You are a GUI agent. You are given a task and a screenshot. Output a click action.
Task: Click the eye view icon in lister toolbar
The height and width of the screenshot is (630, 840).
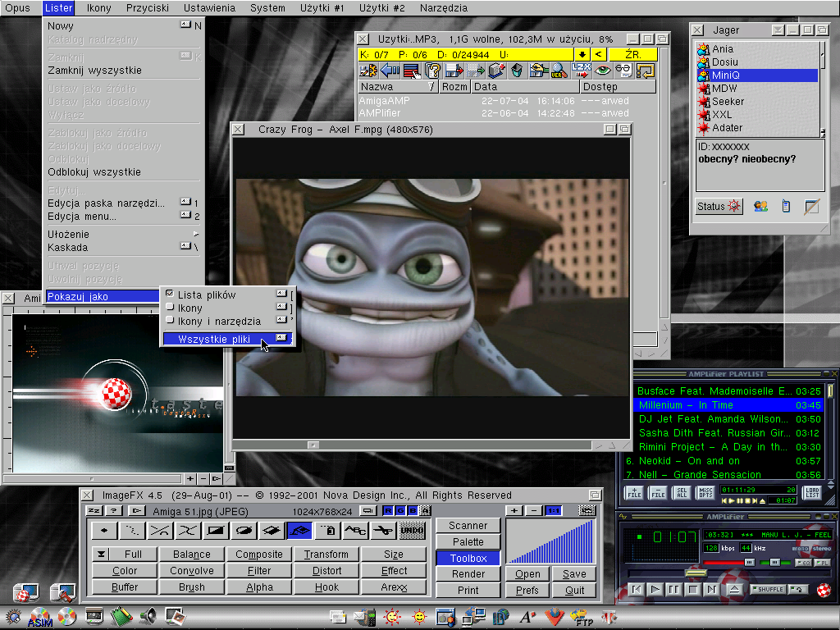coord(603,71)
